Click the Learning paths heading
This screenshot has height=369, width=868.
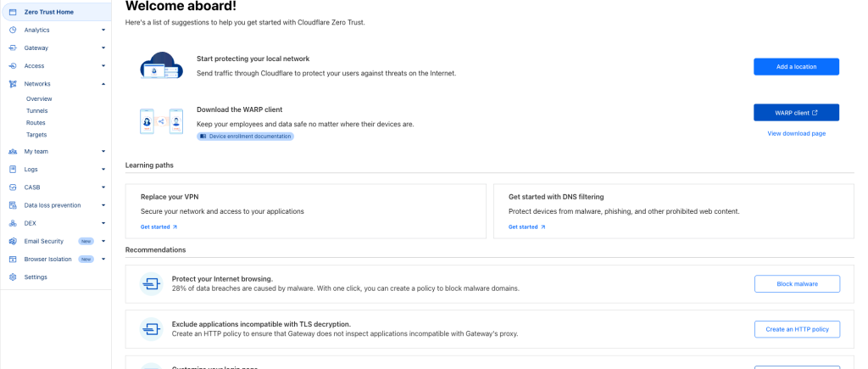pos(149,165)
